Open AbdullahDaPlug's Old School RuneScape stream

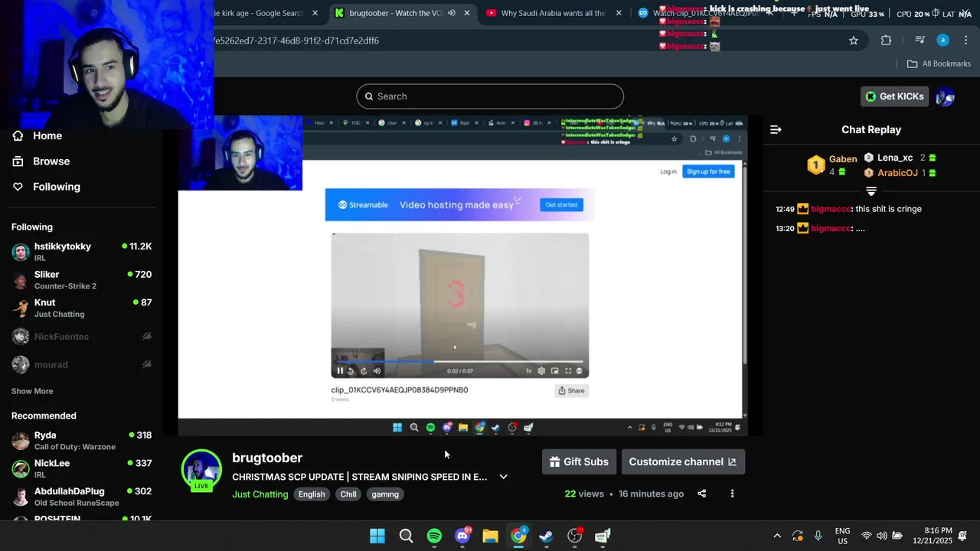click(81, 497)
